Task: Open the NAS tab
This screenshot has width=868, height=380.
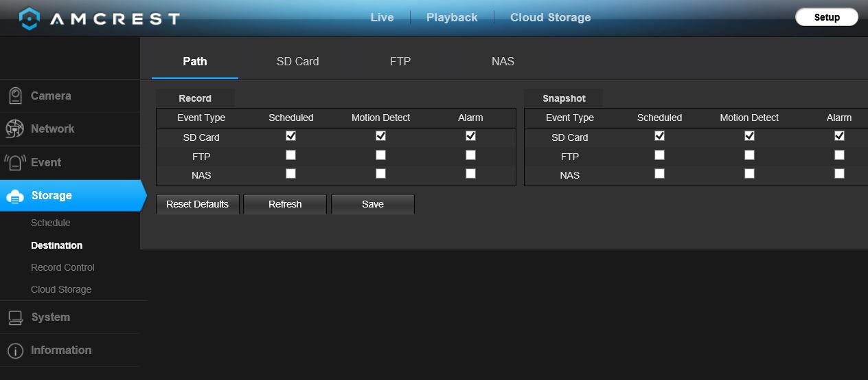Action: pos(503,61)
